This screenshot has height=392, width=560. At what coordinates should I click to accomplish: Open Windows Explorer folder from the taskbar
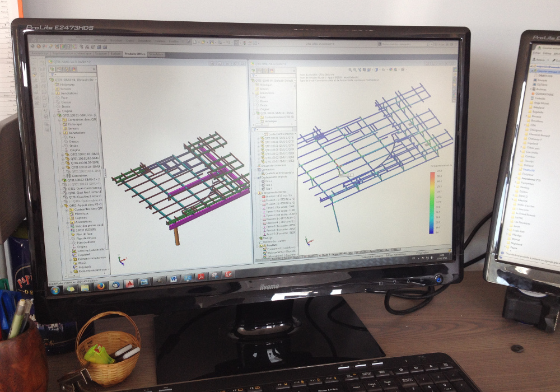point(85,287)
